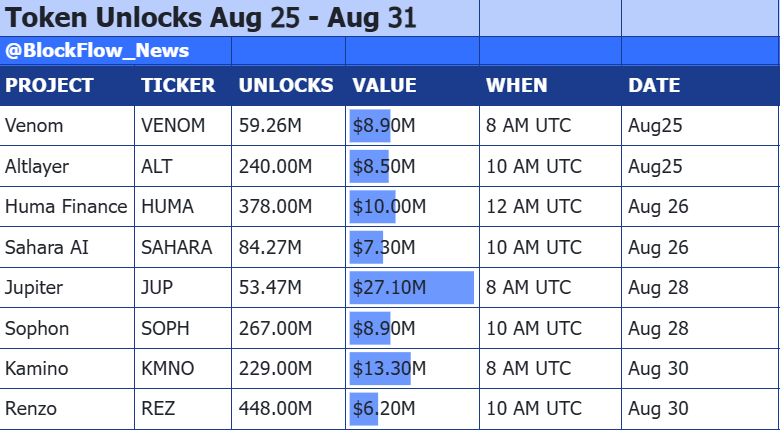Select the ALT ticker cell

click(183, 166)
